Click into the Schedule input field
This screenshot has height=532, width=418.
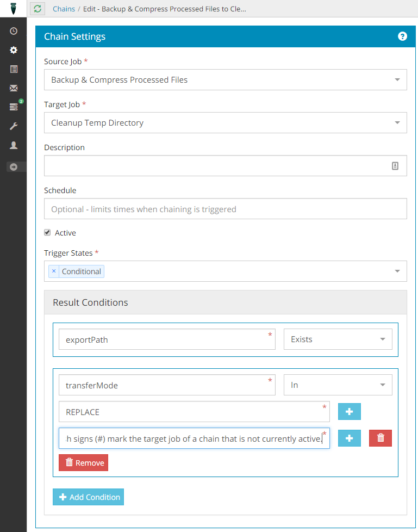225,209
